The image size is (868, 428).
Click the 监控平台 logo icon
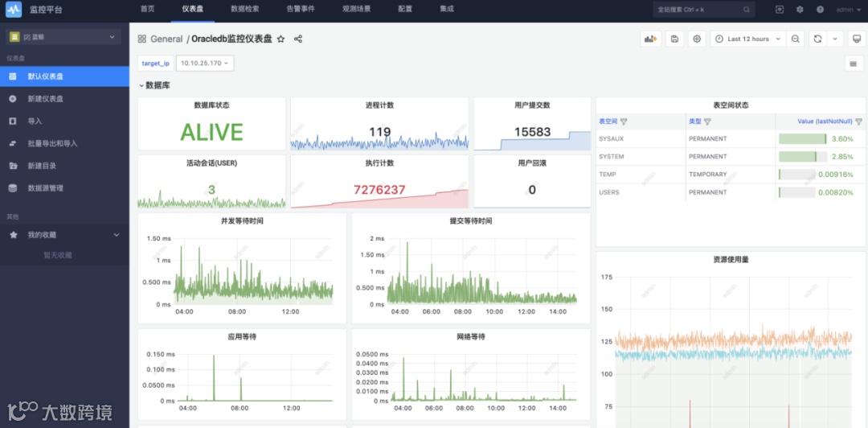14,10
